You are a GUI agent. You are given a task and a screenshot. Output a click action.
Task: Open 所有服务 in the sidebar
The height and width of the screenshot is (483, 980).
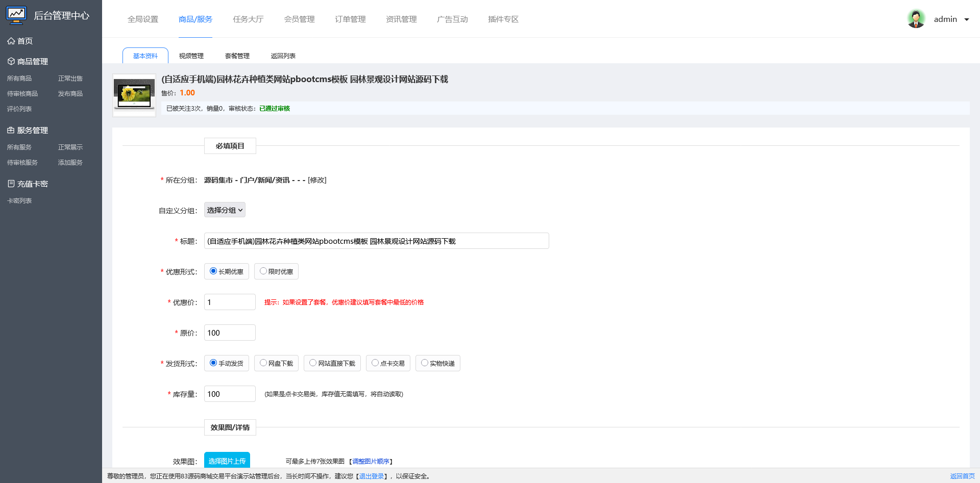[x=19, y=147]
